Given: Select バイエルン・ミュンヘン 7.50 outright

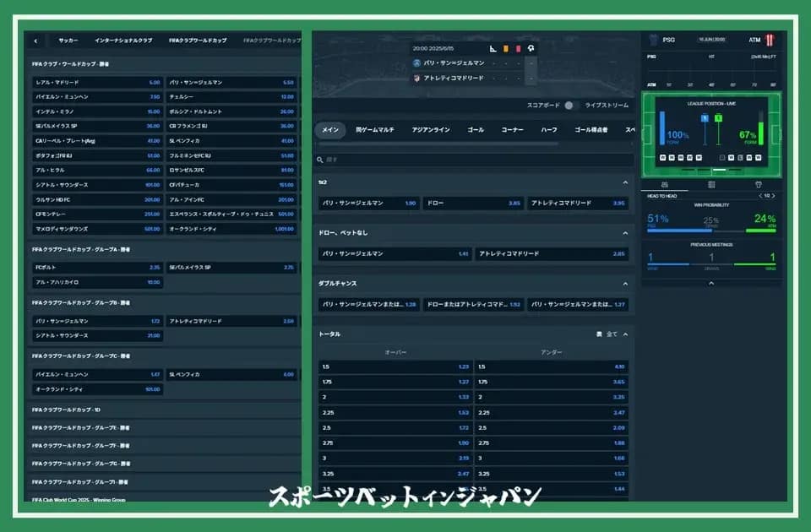Looking at the screenshot, I should [x=97, y=97].
